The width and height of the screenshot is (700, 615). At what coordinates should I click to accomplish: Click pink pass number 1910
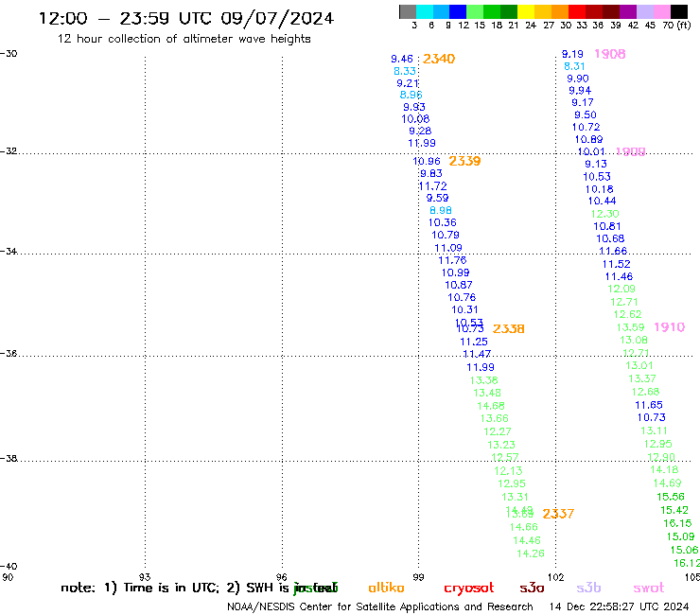(669, 327)
